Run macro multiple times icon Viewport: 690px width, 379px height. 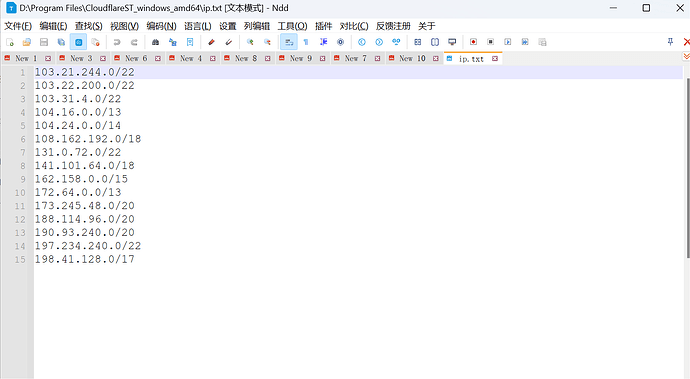[525, 42]
